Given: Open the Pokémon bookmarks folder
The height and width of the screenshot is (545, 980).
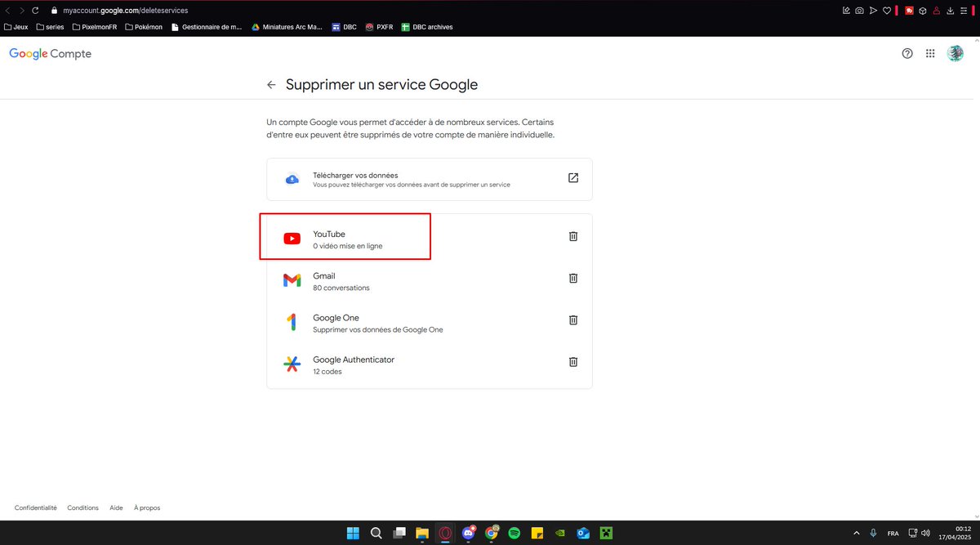Looking at the screenshot, I should [144, 27].
